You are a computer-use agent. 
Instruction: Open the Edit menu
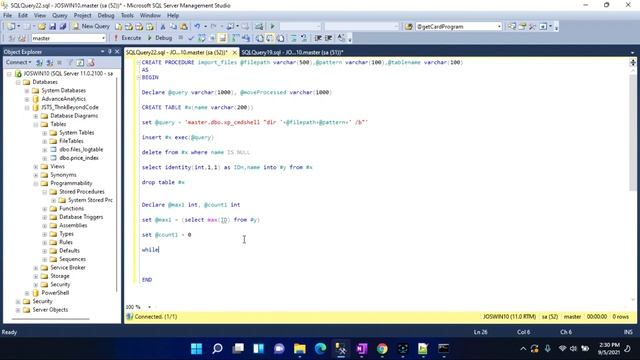[23, 15]
